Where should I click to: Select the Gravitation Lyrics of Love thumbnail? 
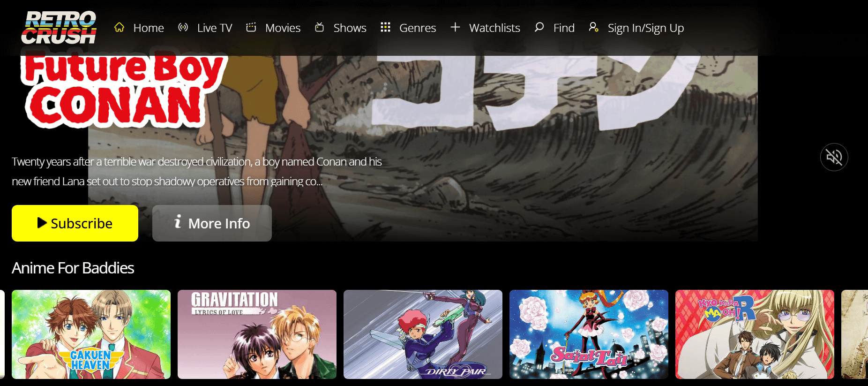click(x=257, y=334)
